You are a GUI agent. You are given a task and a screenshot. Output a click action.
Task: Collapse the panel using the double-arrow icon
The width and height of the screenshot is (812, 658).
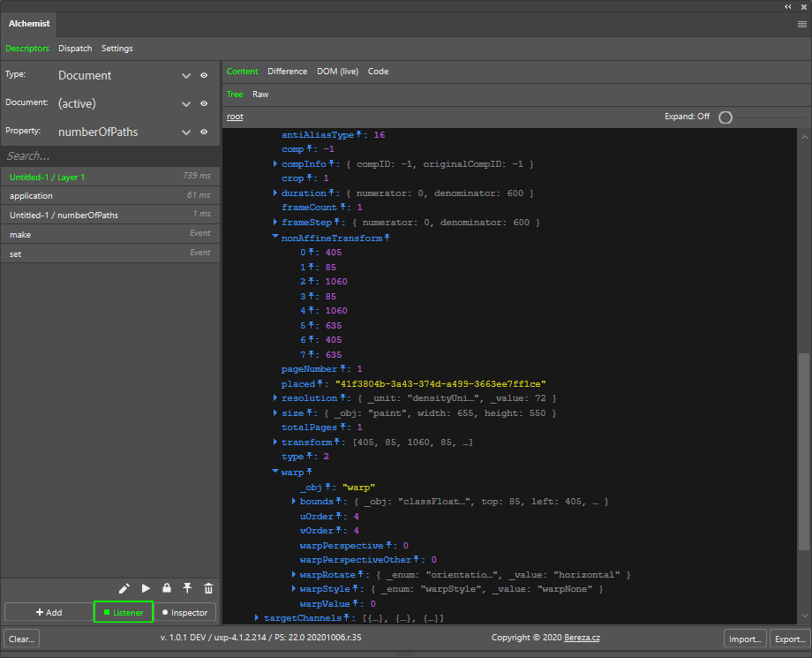(786, 7)
